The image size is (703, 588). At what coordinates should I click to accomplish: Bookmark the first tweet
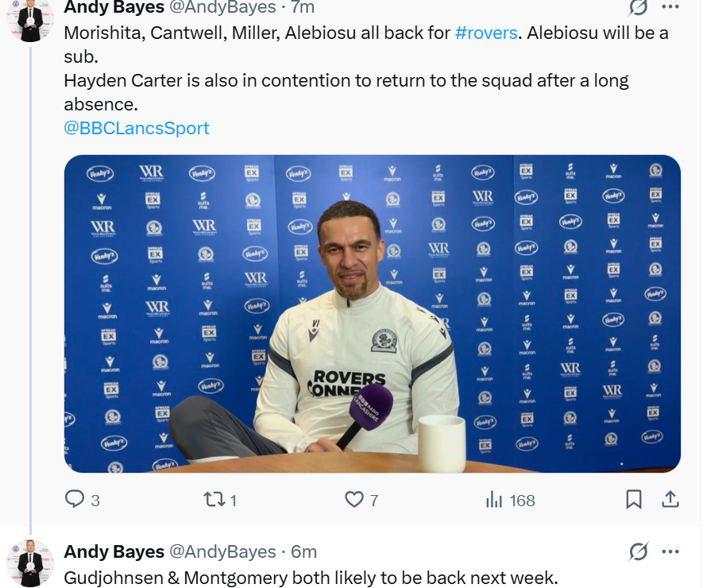[634, 500]
